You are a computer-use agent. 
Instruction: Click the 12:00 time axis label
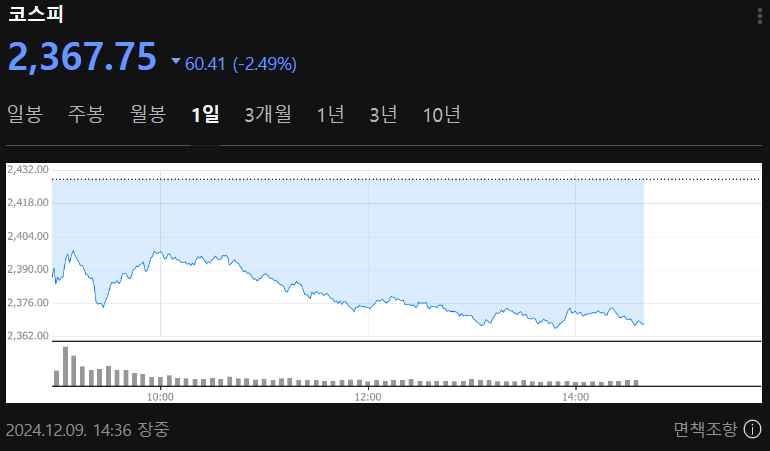click(x=368, y=397)
